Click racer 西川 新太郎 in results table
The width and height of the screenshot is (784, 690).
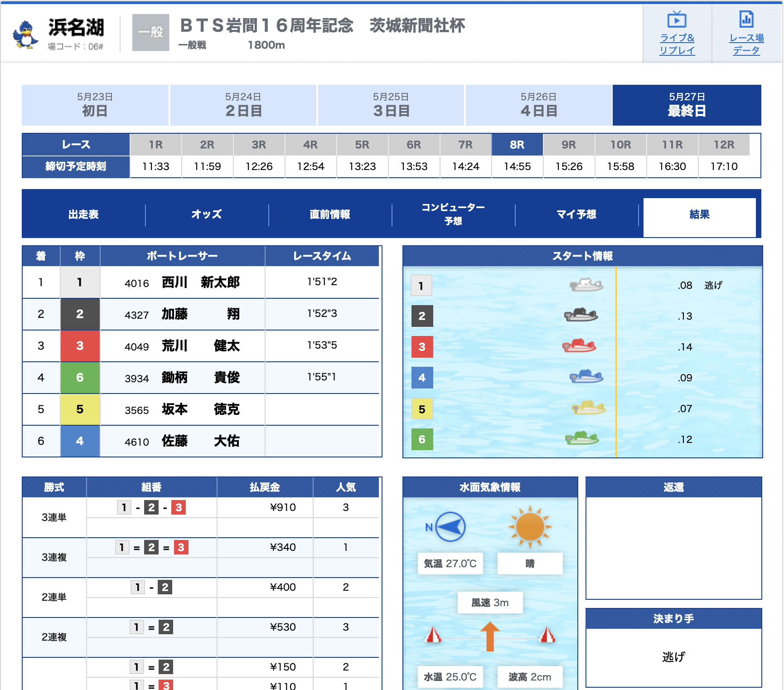(x=200, y=282)
